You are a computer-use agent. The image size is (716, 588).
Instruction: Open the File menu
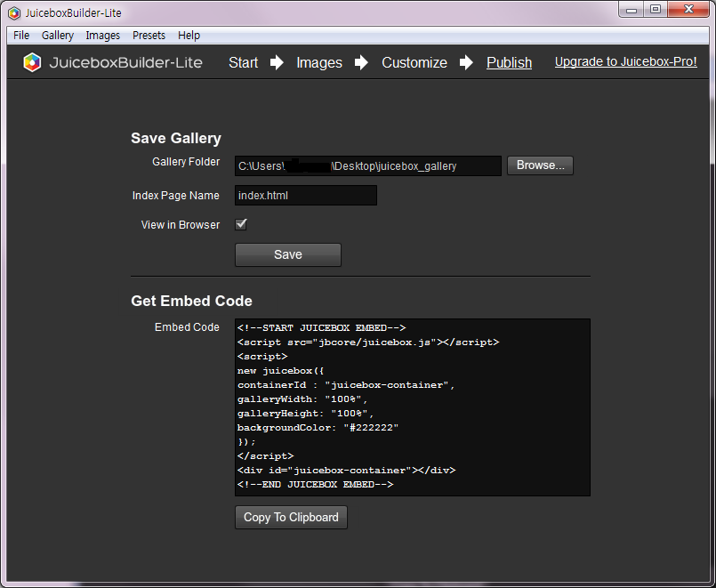click(x=21, y=36)
